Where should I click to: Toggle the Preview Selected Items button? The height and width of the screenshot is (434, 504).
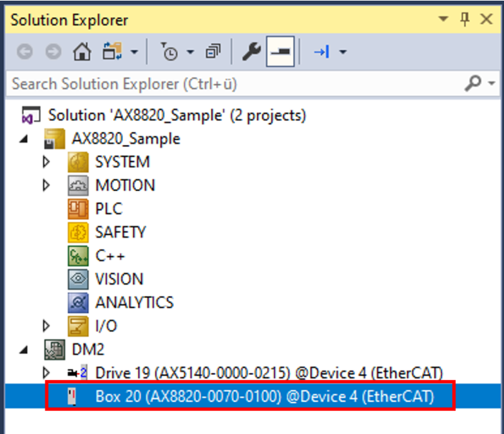click(x=281, y=51)
